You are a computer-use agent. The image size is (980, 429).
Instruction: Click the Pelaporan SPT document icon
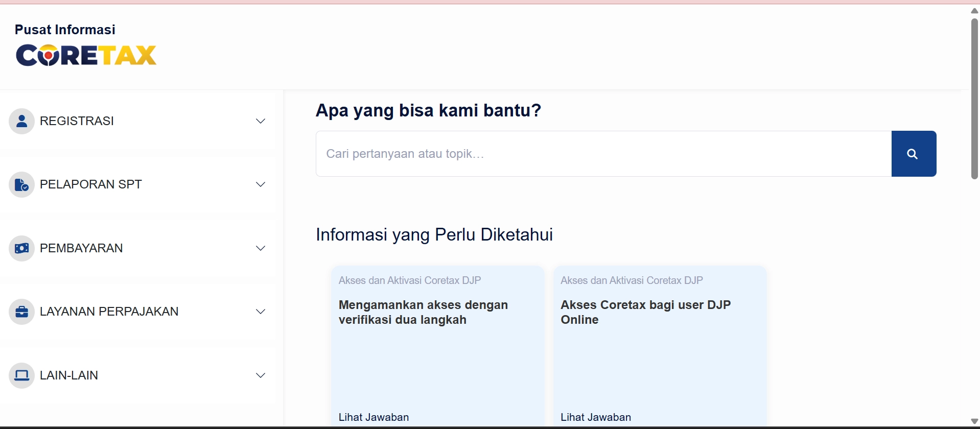pyautogui.click(x=21, y=184)
